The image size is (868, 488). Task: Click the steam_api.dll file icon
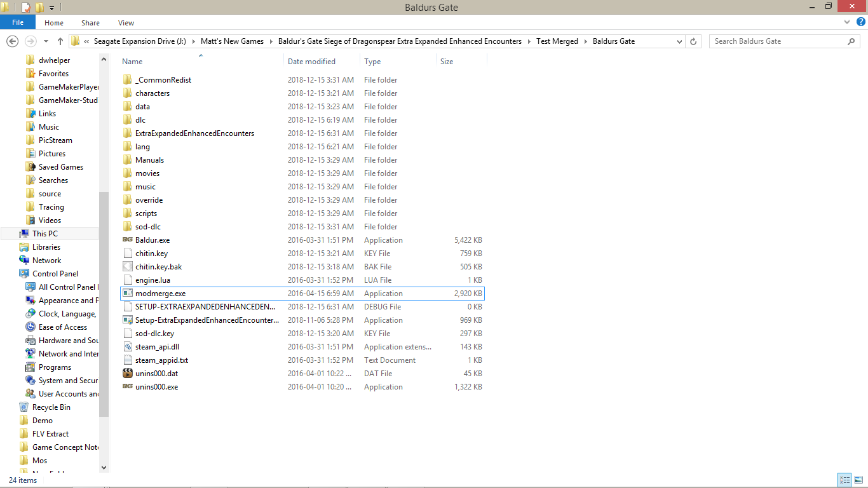point(127,347)
